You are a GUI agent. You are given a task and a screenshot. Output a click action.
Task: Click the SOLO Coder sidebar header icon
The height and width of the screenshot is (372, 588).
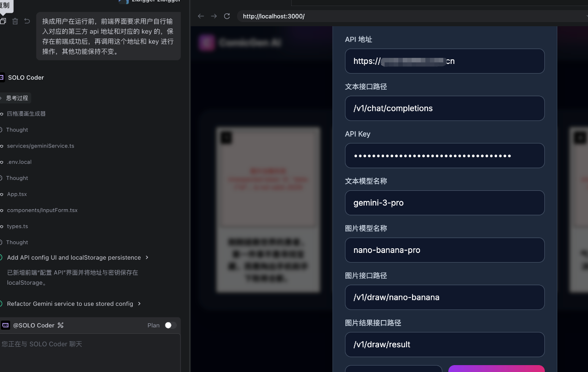pos(4,77)
